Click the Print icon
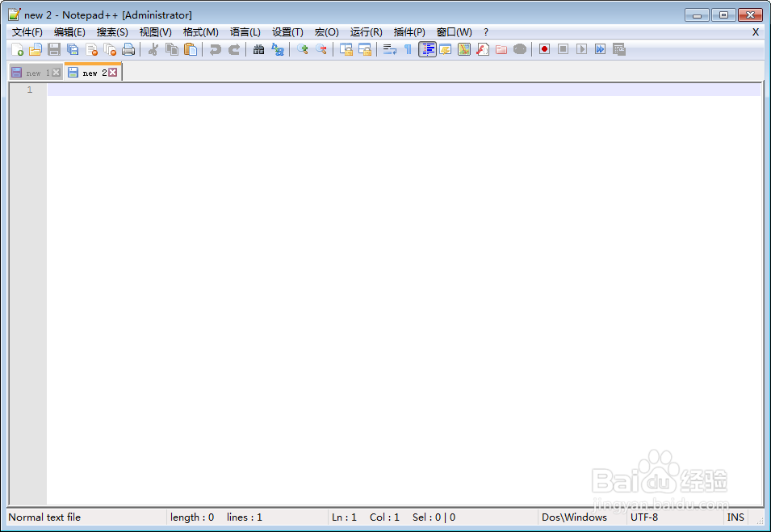771x532 pixels. 128,49
